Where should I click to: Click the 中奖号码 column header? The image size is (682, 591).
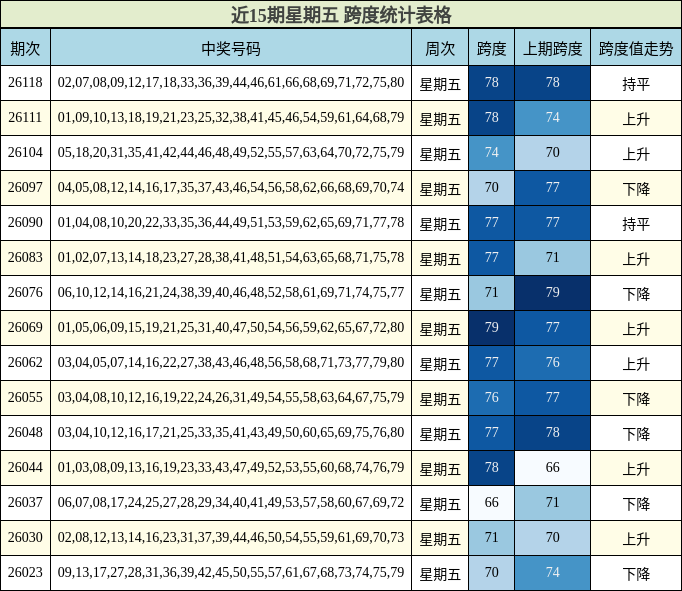pos(231,48)
